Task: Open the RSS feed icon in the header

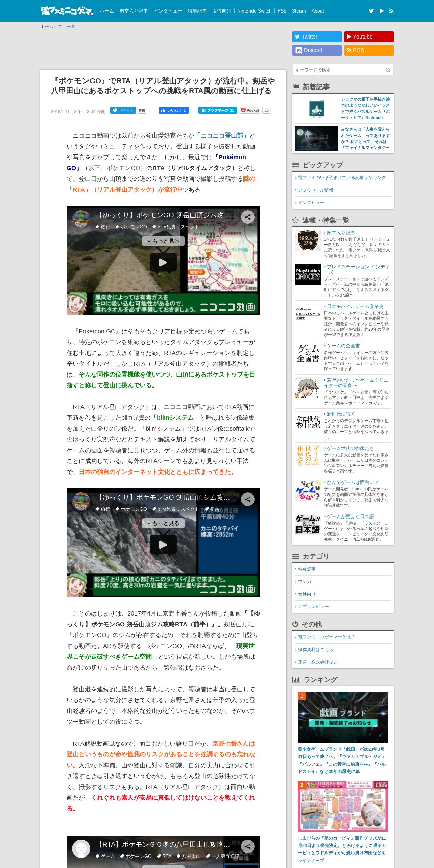Action: [x=391, y=11]
